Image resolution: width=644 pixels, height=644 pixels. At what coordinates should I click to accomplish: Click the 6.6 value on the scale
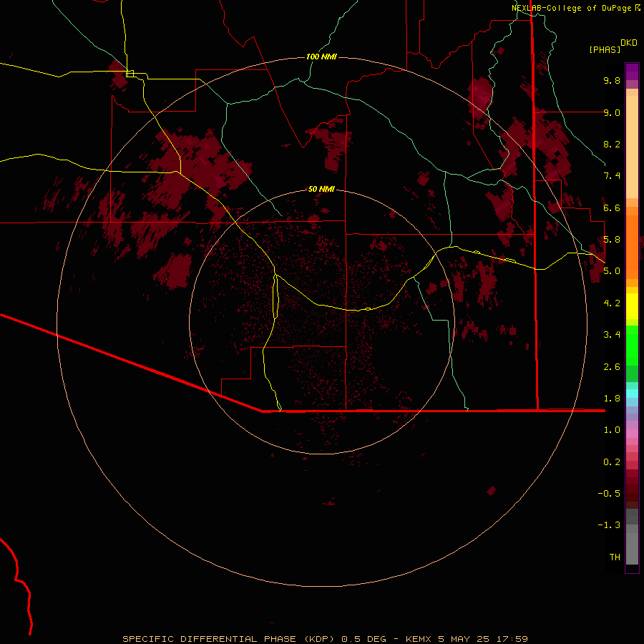[612, 208]
